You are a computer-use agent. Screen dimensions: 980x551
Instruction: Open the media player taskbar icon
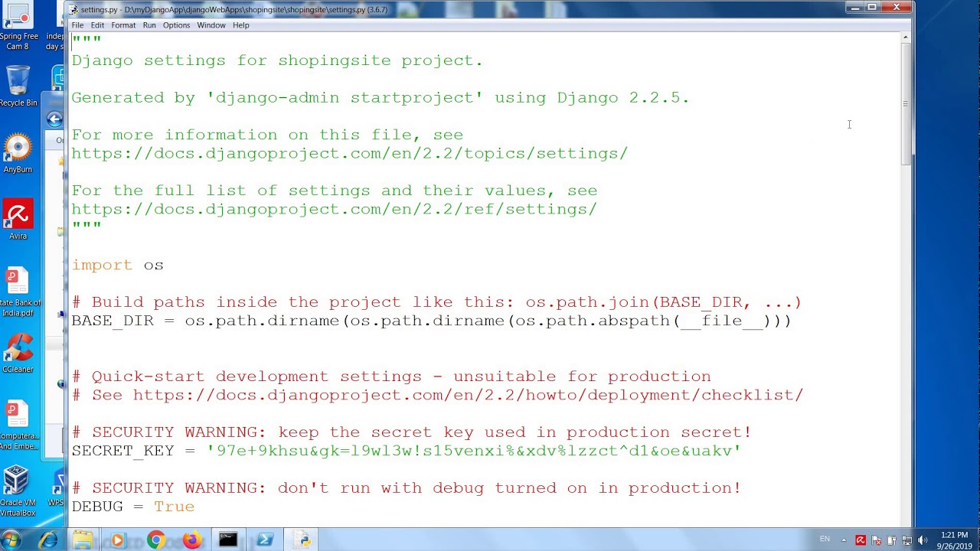coord(117,540)
